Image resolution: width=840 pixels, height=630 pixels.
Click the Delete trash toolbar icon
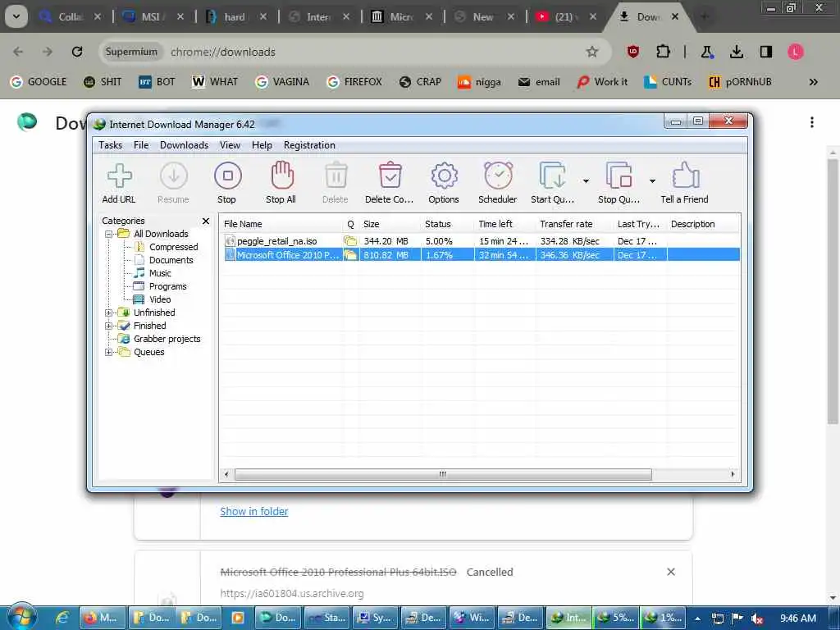(336, 176)
